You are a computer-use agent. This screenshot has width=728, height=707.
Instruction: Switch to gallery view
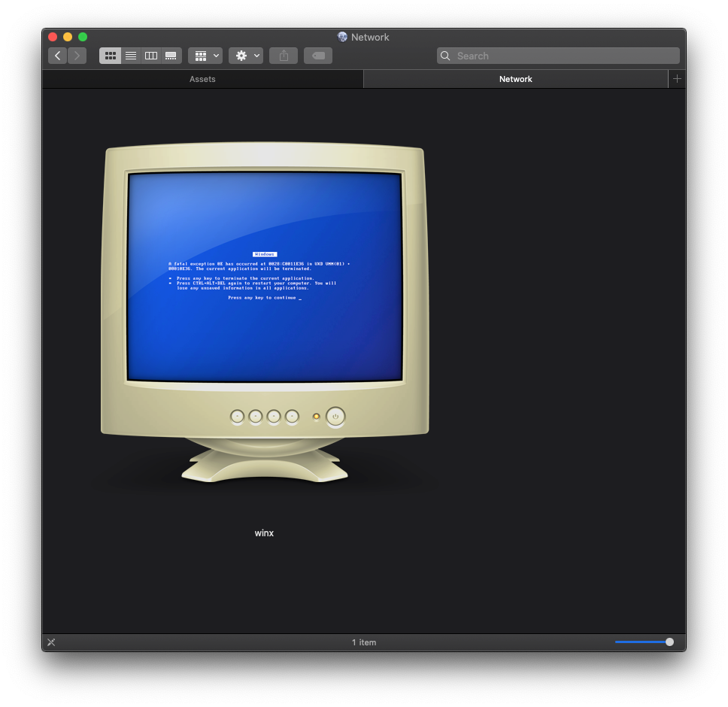tap(171, 56)
